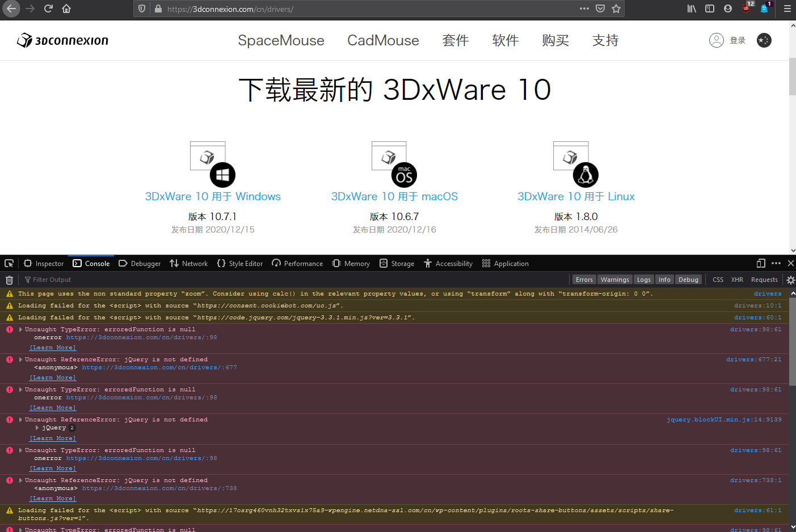Open the jquery.blockUI.min.js:14:9139 source link
Image resolution: width=796 pixels, height=532 pixels.
[724, 420]
